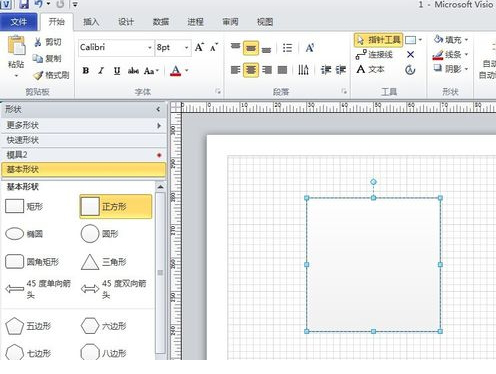This screenshot has height=374, width=496.
Task: Select align middle vertically
Action: tap(251, 48)
